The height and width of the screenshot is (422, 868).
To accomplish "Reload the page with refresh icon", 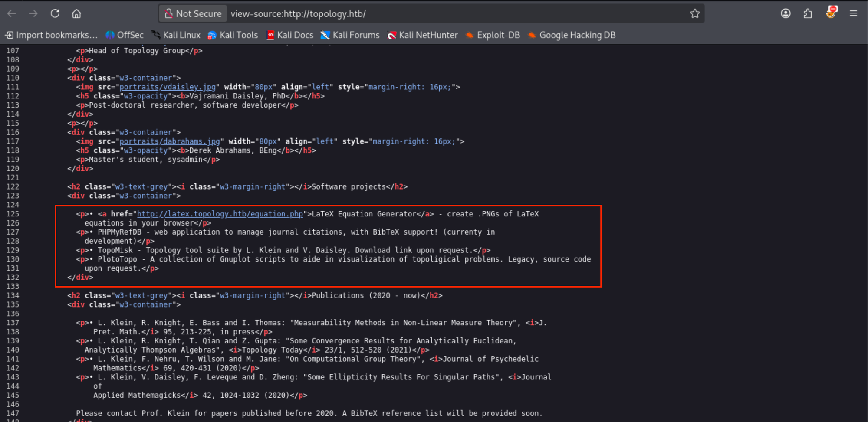I will (x=55, y=14).
